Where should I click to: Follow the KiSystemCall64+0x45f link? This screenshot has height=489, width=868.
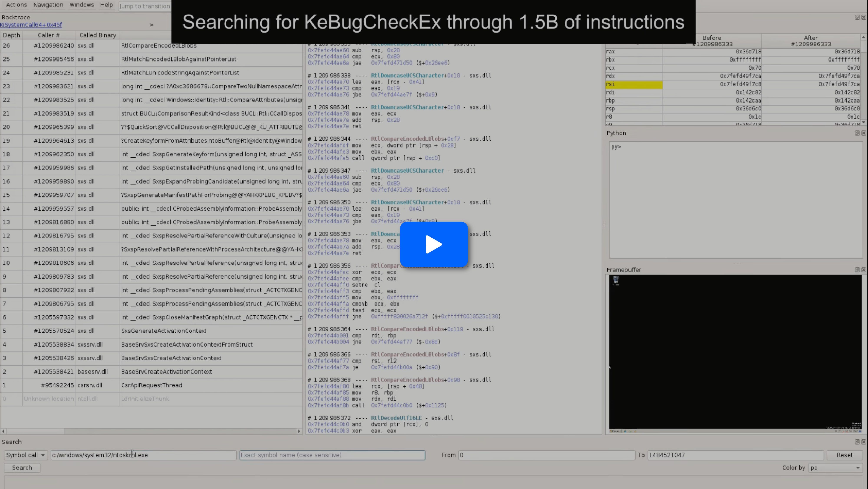click(x=31, y=25)
